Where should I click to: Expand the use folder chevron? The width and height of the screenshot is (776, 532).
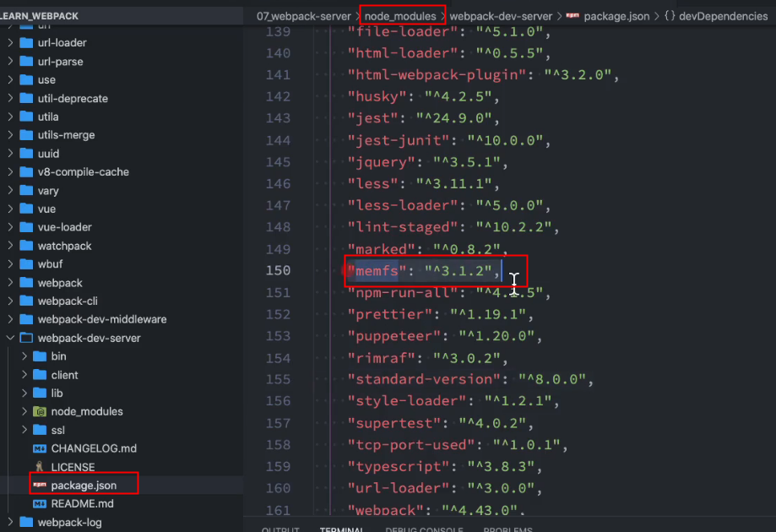pos(10,79)
